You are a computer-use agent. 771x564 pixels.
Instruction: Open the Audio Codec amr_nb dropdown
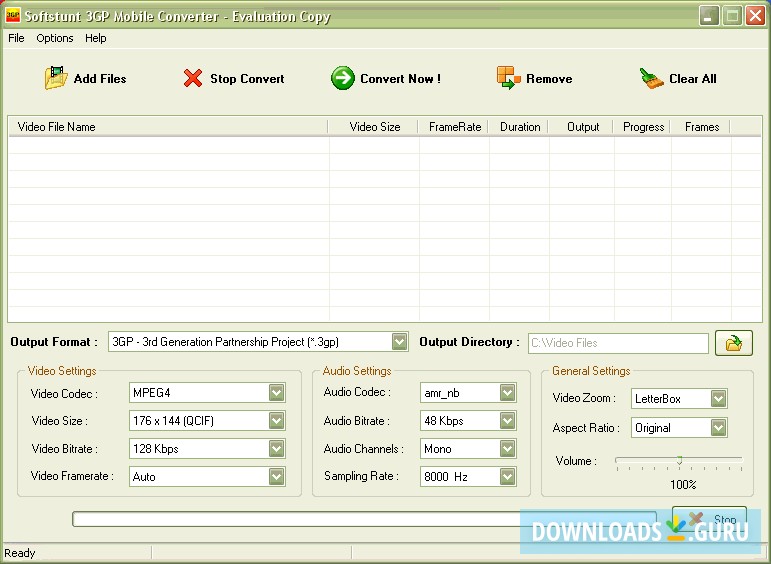(x=508, y=393)
